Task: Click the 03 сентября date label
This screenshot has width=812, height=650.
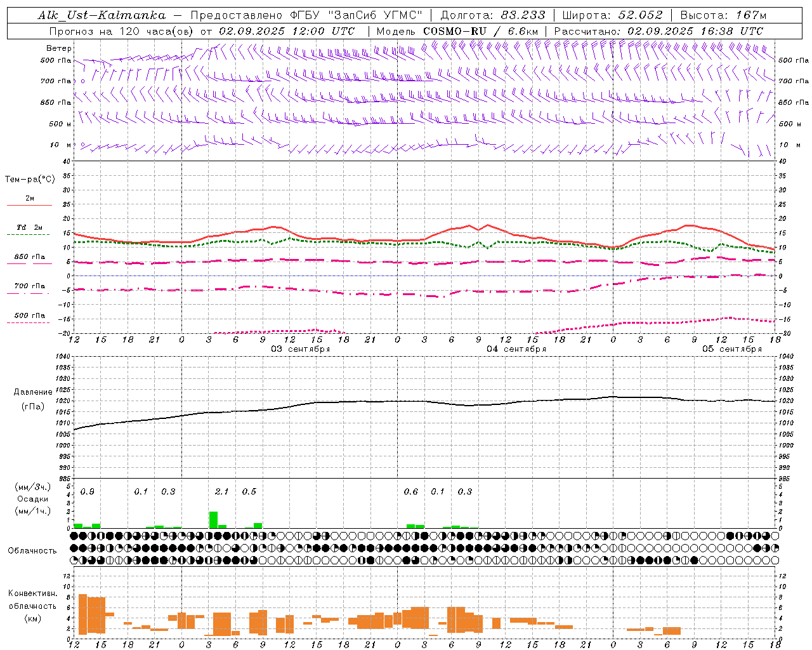Action: point(301,349)
